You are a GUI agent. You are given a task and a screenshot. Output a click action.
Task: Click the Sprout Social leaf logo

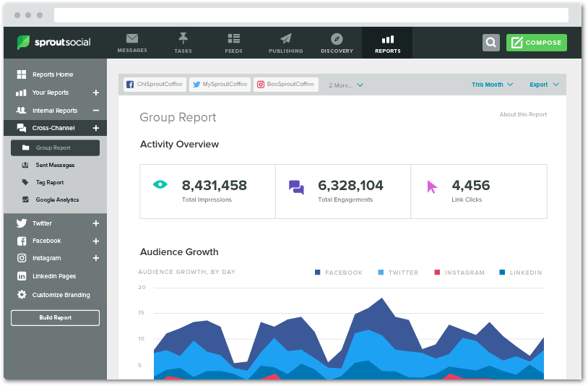23,42
